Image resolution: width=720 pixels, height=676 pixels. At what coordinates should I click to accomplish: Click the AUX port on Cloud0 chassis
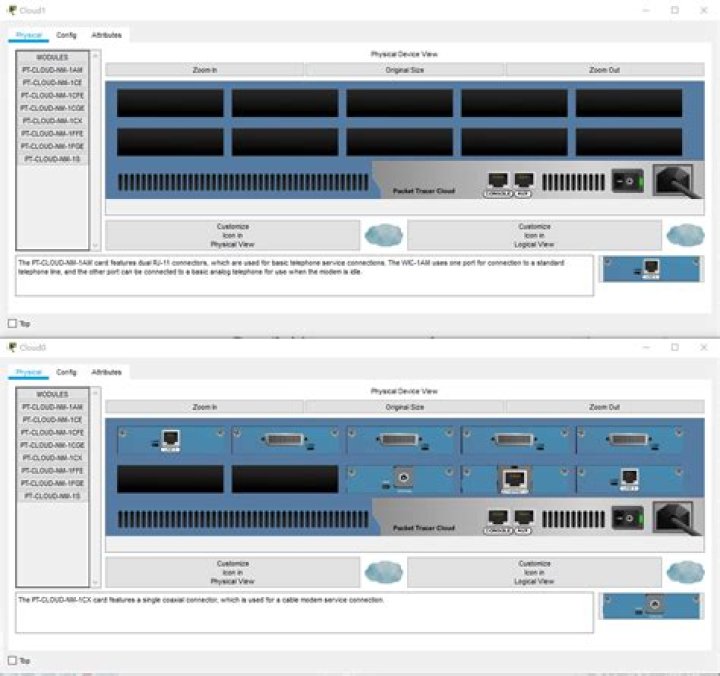coord(523,517)
